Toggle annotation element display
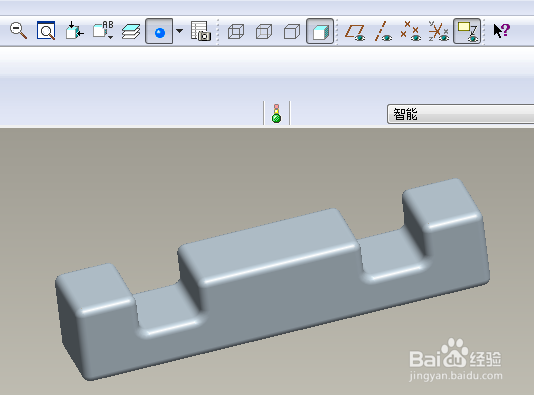Viewport: 534px width, 395px height. (467, 31)
